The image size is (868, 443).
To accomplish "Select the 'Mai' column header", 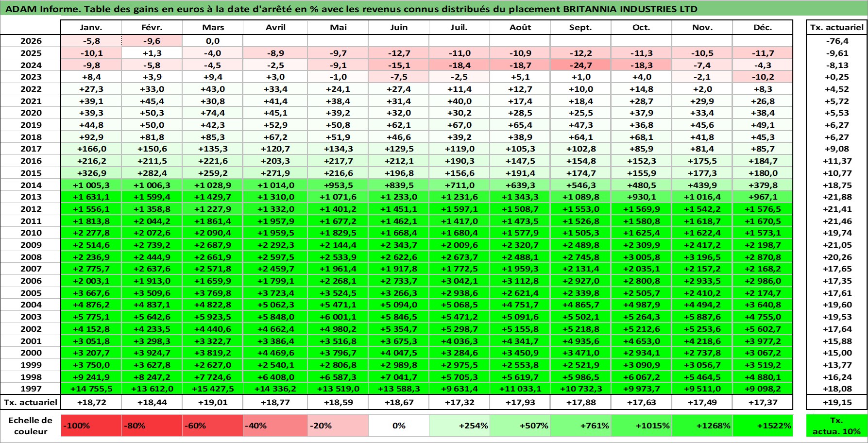I will click(338, 28).
